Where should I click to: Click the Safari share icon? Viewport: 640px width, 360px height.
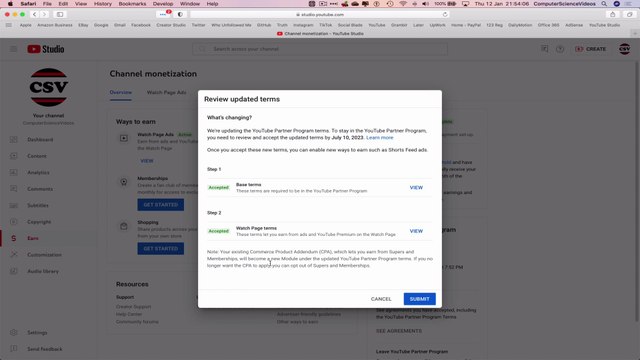click(x=612, y=14)
